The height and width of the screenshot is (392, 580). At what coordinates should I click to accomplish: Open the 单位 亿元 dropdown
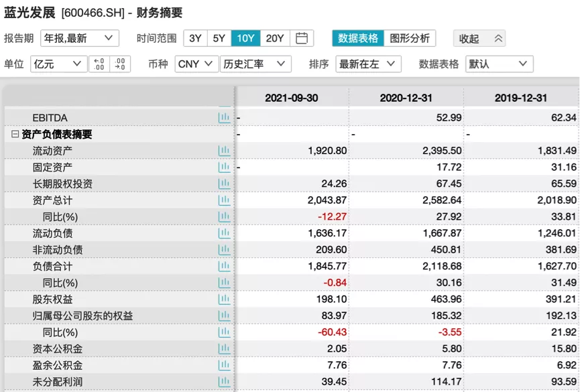58,64
